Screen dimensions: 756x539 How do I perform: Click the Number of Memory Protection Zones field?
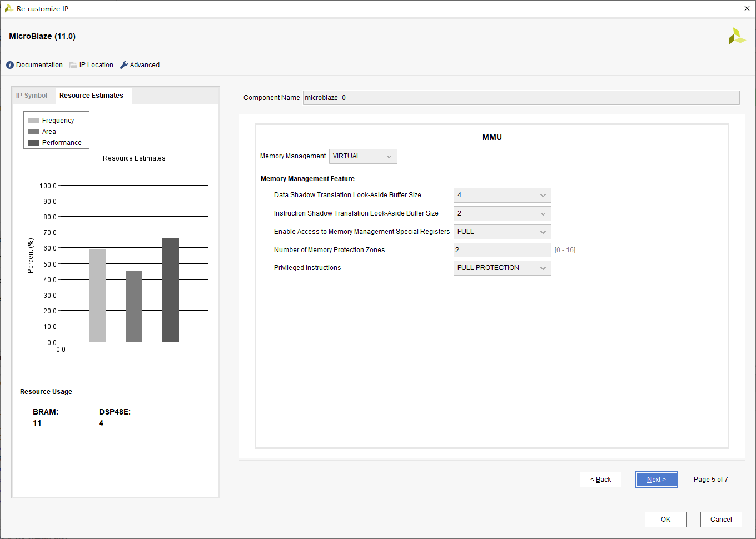tap(503, 250)
